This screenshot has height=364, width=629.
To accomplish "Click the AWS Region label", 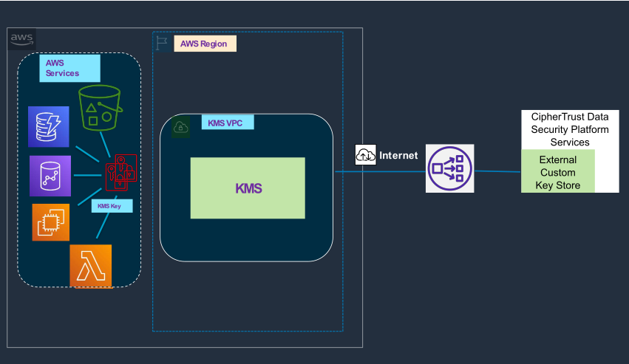I will (x=205, y=44).
